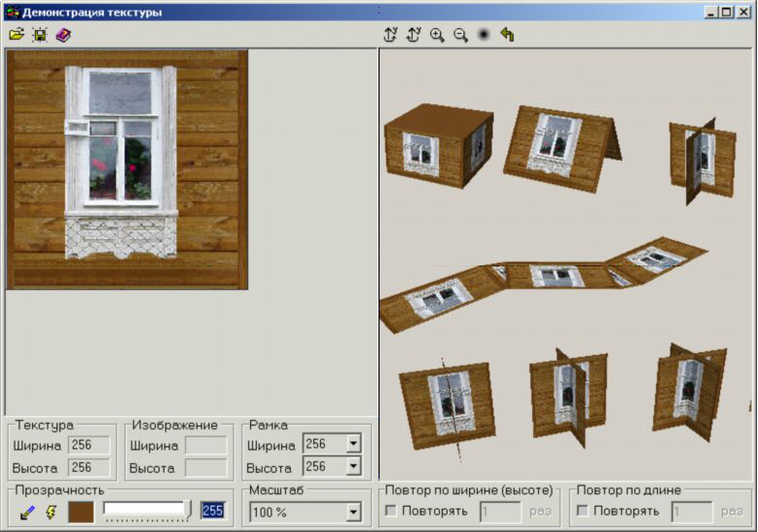Image resolution: width=758 pixels, height=532 pixels.
Task: Enable repeat by length checkbox
Action: click(583, 511)
